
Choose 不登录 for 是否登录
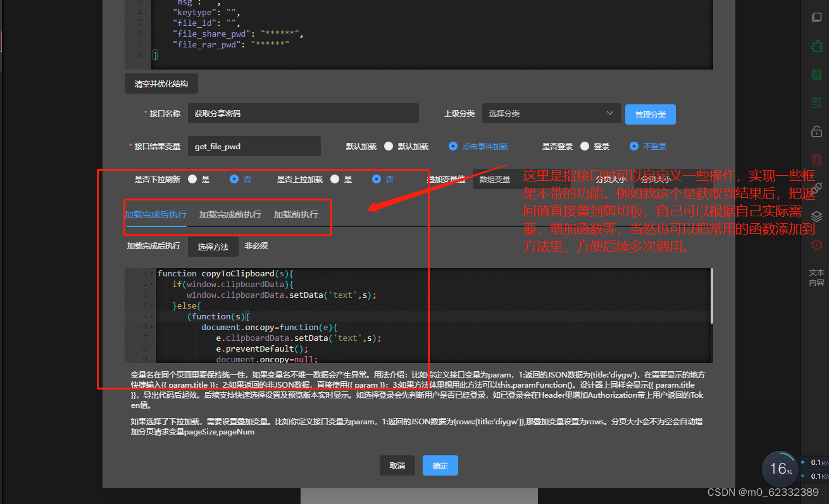point(634,146)
